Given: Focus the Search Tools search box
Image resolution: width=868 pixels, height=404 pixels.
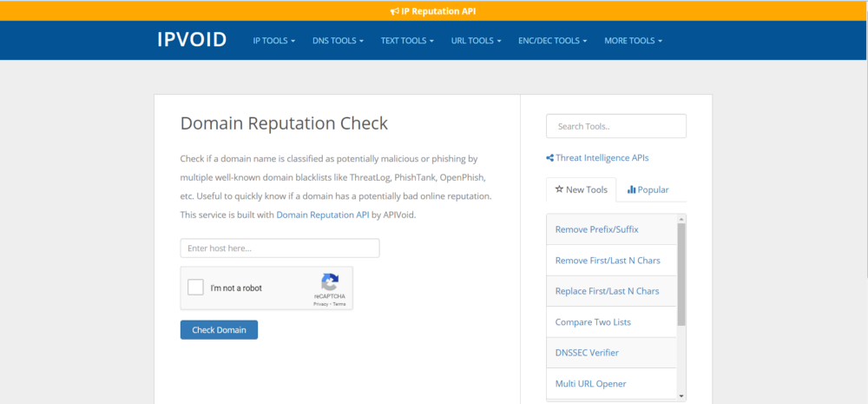Looking at the screenshot, I should point(615,126).
